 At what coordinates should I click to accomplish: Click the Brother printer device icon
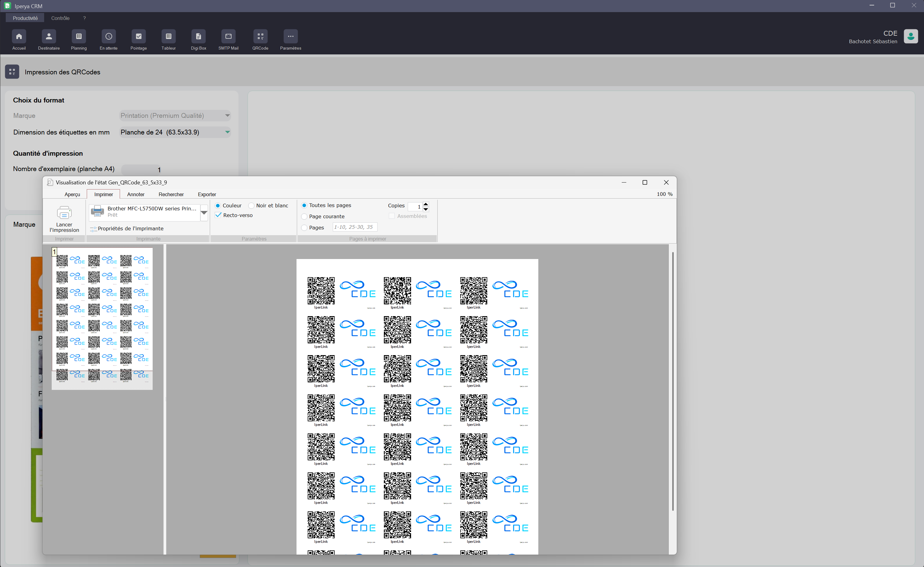point(98,211)
